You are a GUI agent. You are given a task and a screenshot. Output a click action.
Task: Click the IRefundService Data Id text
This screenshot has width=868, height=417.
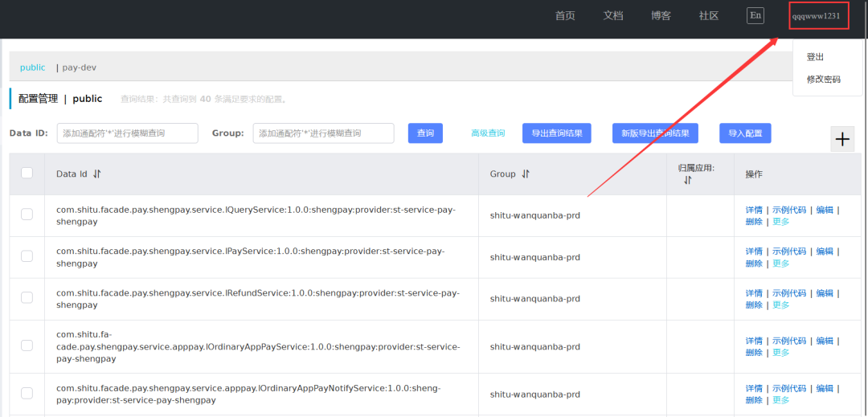pyautogui.click(x=258, y=299)
